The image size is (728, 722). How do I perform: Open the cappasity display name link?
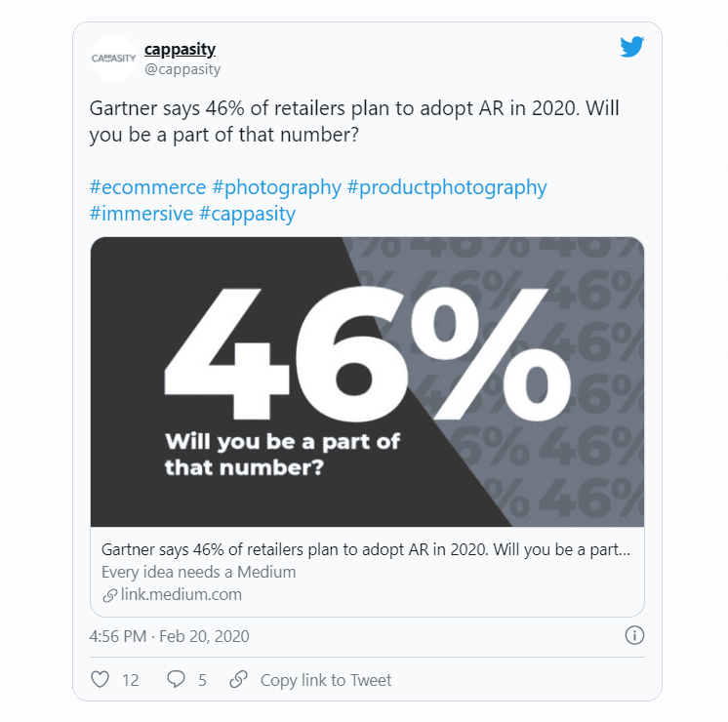point(180,49)
